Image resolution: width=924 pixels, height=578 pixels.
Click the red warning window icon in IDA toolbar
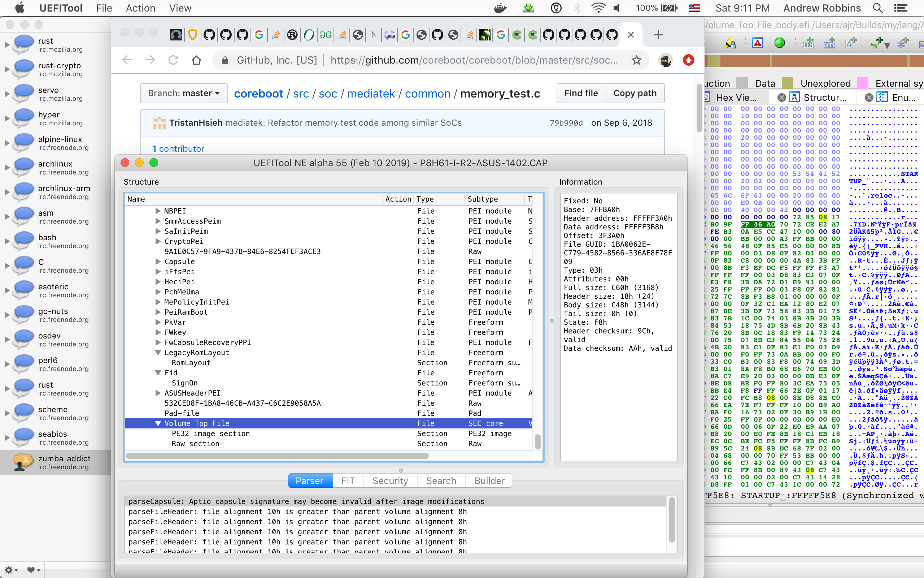coord(758,43)
